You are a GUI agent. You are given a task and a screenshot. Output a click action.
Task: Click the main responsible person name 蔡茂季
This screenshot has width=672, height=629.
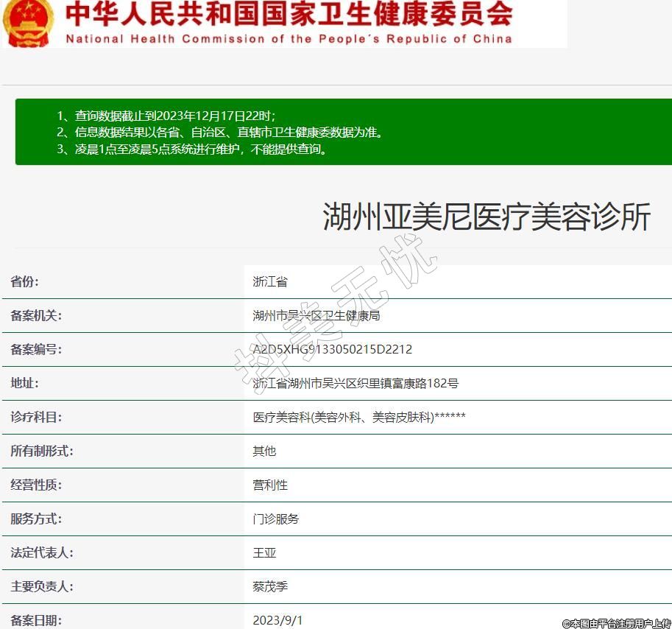pyautogui.click(x=270, y=586)
